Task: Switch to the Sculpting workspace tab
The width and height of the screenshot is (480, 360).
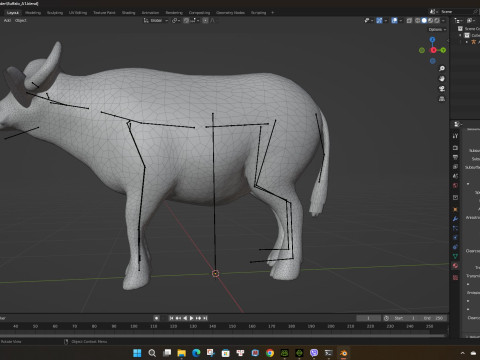Action: point(55,12)
